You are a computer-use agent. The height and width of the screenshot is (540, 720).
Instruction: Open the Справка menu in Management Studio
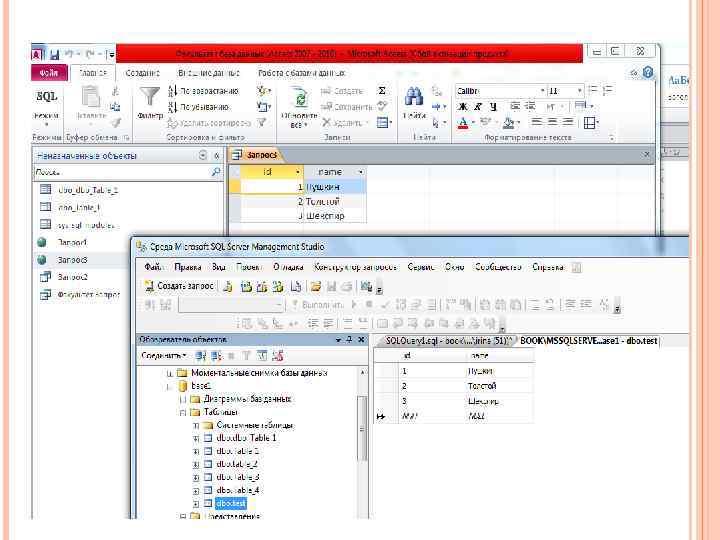[547, 267]
